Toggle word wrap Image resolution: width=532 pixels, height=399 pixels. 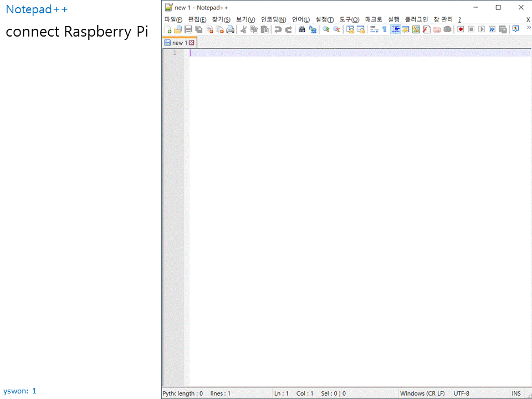374,29
